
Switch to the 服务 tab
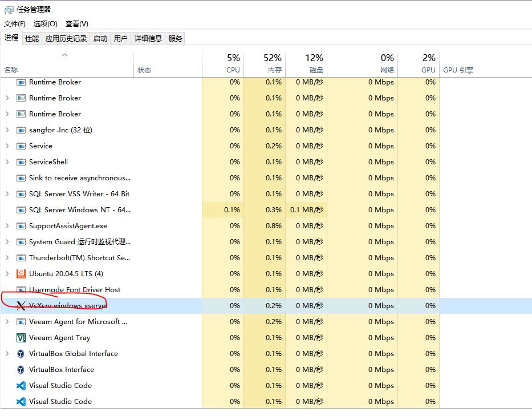pos(176,39)
